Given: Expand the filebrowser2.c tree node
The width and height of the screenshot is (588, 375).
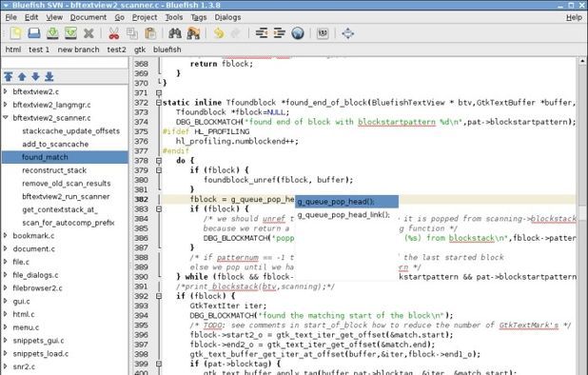Looking at the screenshot, I should (6, 288).
